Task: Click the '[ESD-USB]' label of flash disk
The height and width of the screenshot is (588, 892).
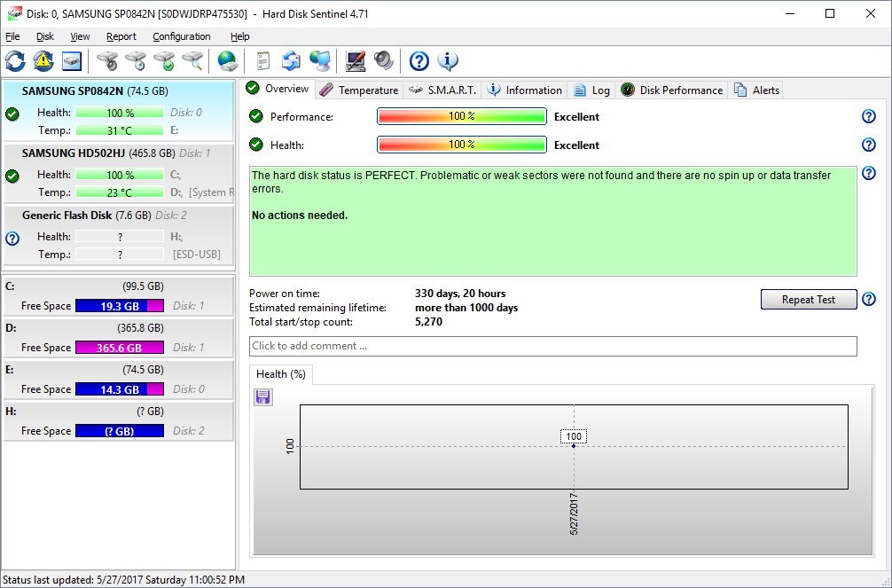Action: pos(196,255)
